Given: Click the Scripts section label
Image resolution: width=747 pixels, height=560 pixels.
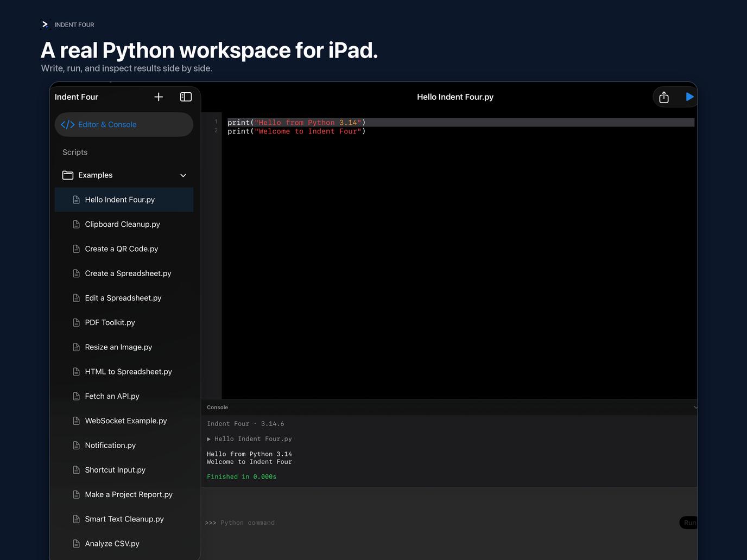Looking at the screenshot, I should (x=75, y=152).
